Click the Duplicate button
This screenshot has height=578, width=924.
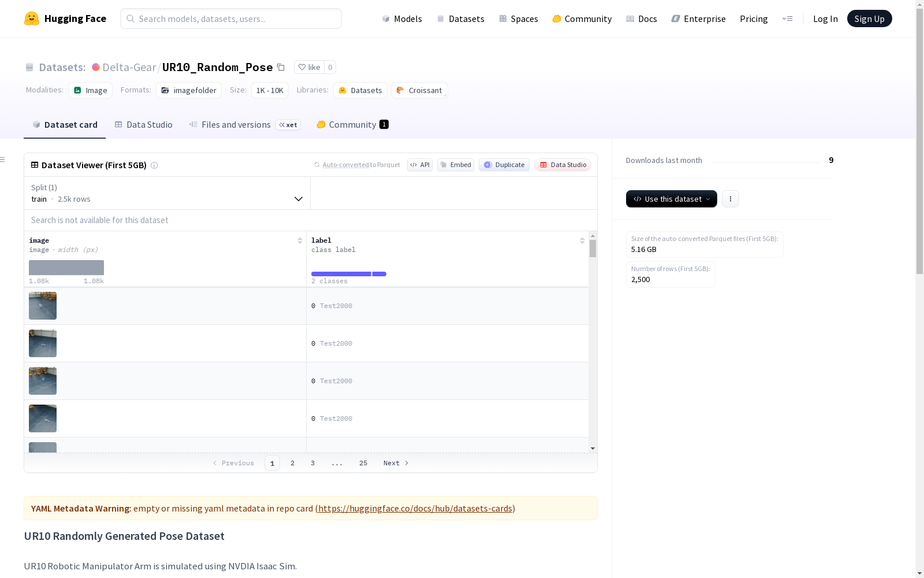point(504,165)
